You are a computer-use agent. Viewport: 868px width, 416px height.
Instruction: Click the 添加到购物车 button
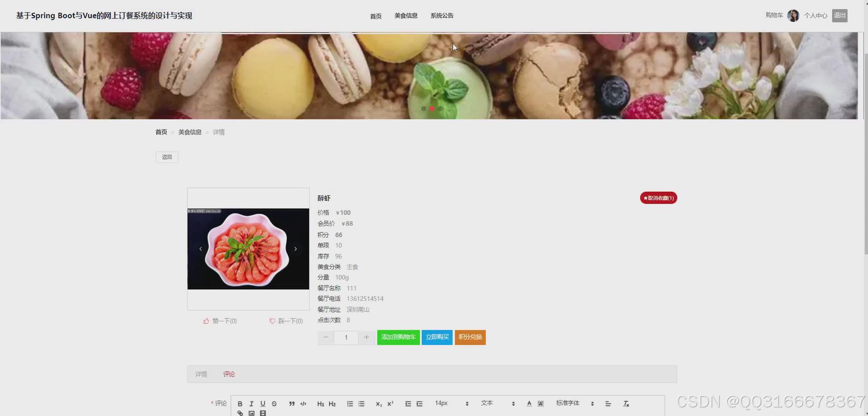[398, 337]
